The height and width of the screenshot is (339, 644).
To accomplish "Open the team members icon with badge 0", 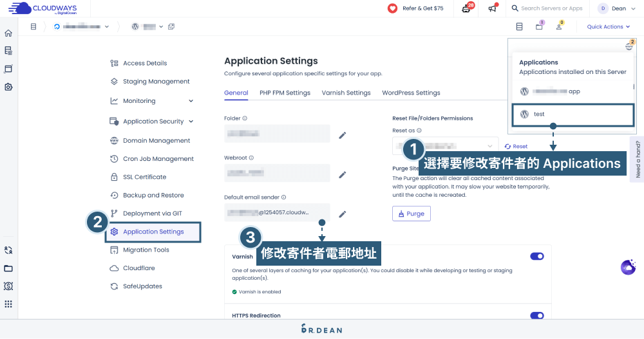I will 560,26.
